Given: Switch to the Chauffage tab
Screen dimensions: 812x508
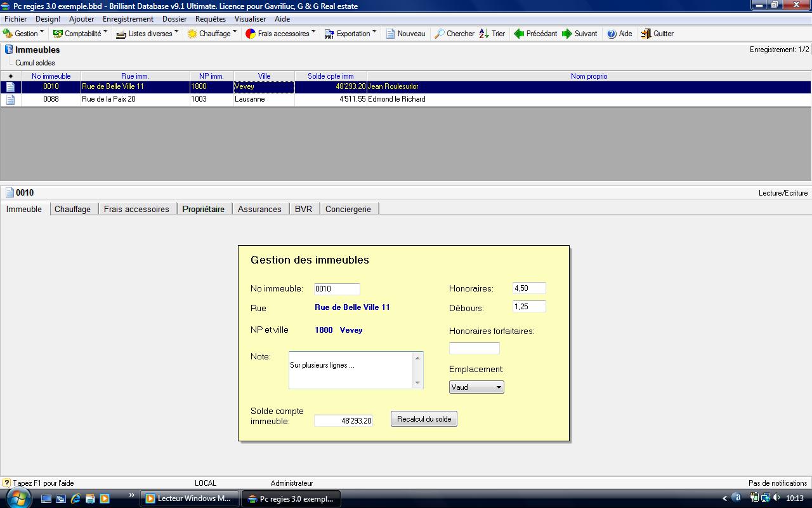Looking at the screenshot, I should click(x=72, y=209).
